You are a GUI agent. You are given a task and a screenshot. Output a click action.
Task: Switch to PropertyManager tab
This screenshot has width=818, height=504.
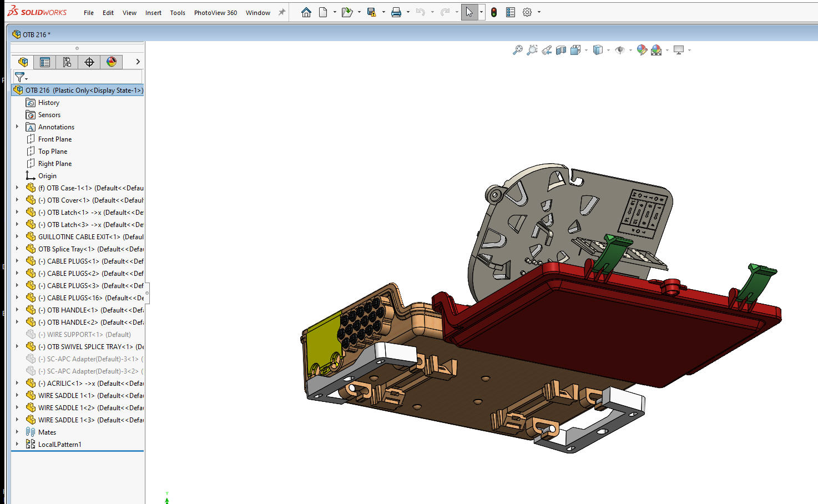pos(45,62)
